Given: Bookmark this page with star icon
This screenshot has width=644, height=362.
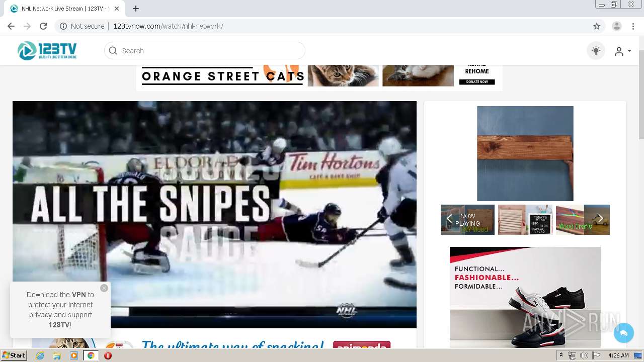Looking at the screenshot, I should (597, 26).
